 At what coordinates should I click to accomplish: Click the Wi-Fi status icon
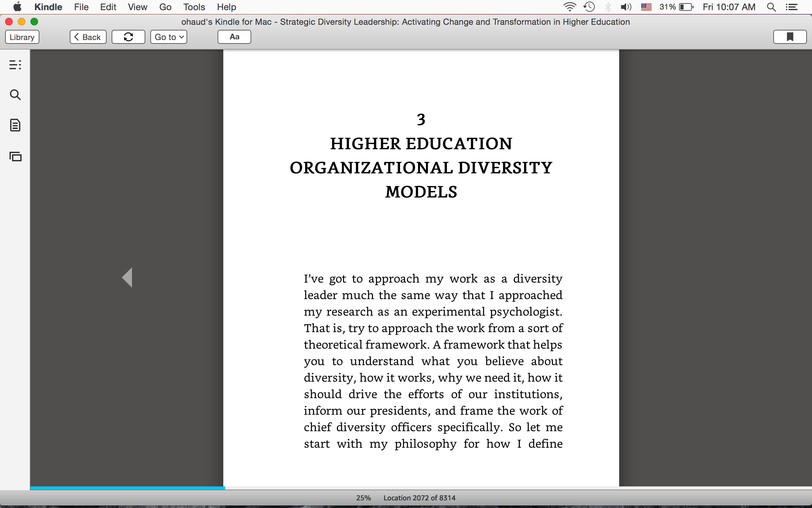569,7
